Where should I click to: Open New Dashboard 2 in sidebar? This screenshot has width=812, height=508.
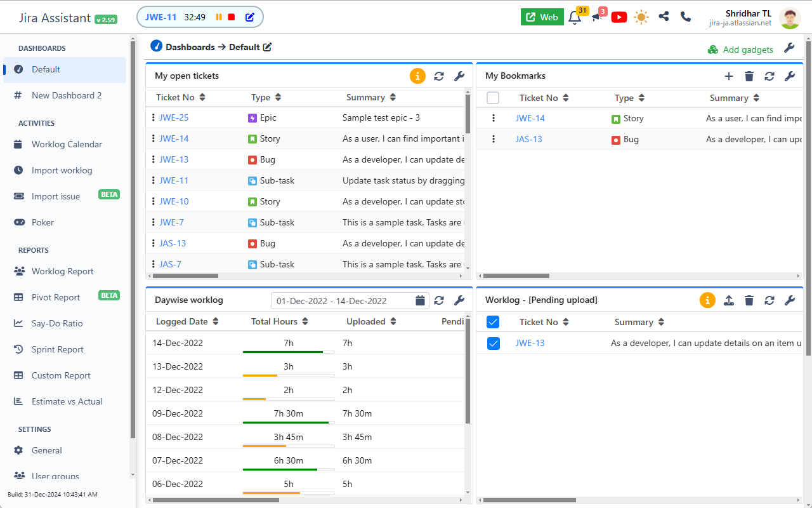pyautogui.click(x=65, y=95)
